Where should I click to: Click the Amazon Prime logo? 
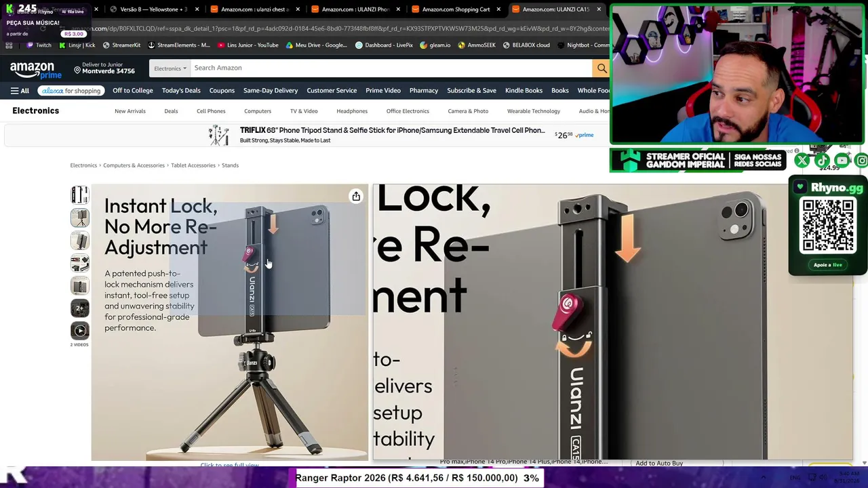[x=35, y=69]
